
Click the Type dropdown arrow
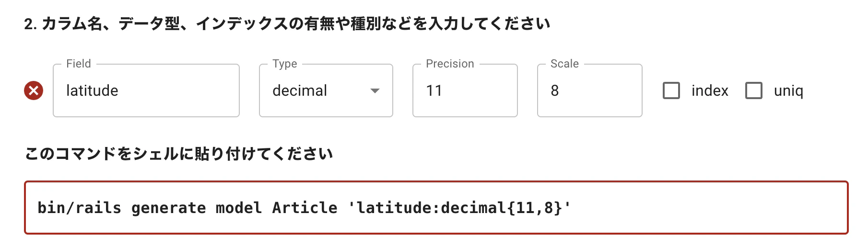pos(375,90)
